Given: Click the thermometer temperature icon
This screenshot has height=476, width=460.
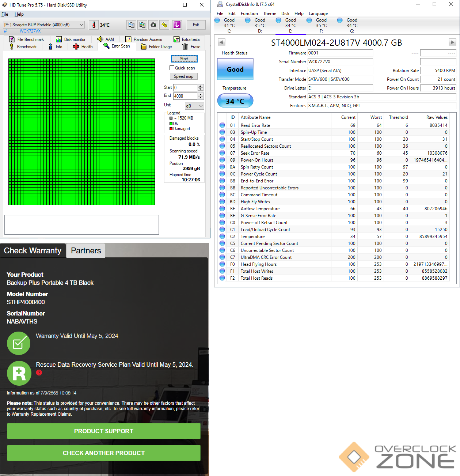Looking at the screenshot, I should point(94,25).
